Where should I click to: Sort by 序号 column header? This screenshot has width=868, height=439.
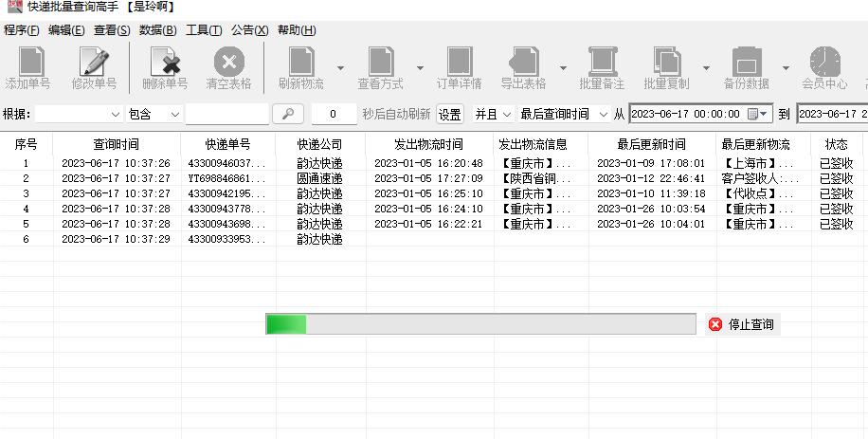tap(26, 144)
